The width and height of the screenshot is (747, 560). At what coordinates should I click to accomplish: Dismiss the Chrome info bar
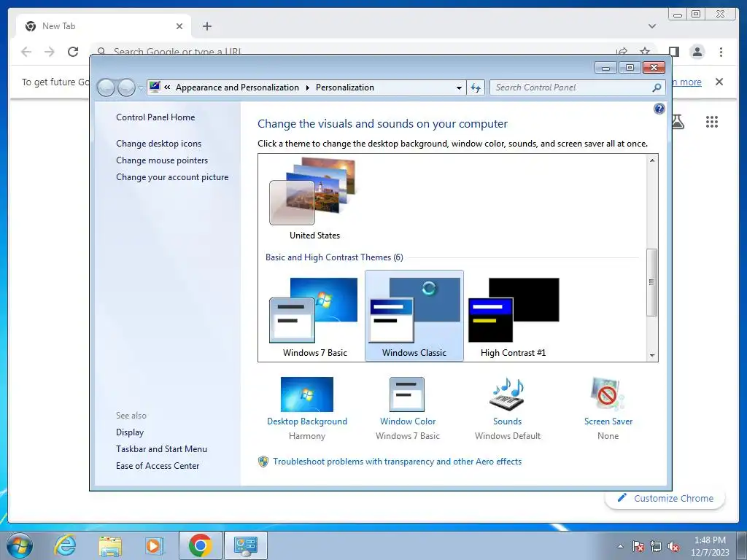click(x=719, y=82)
